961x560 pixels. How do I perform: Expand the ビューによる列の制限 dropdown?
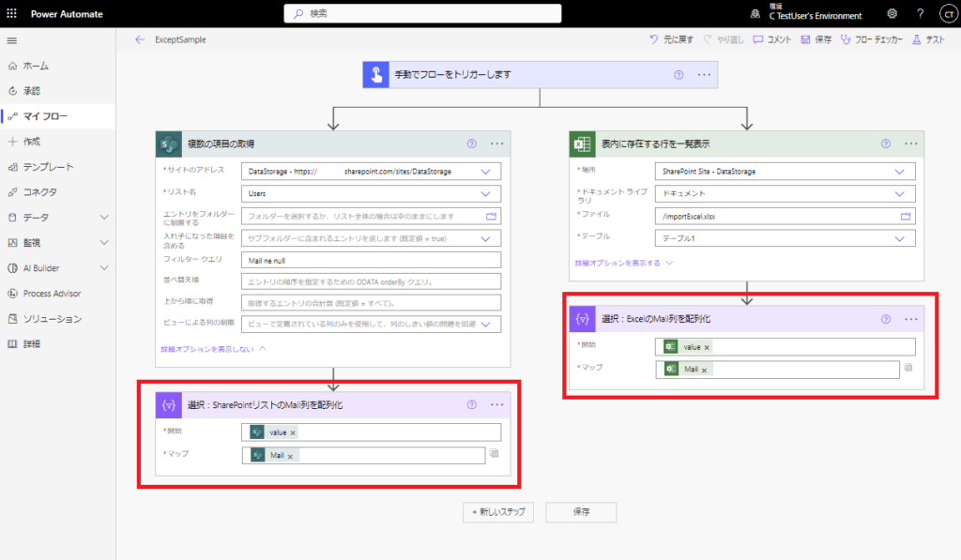[x=485, y=325]
